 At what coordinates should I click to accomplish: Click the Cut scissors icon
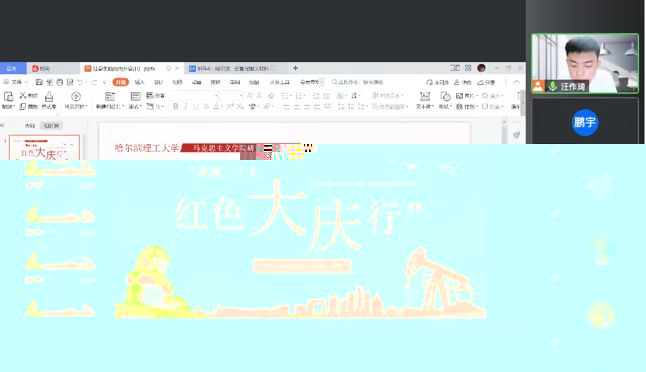coord(23,96)
